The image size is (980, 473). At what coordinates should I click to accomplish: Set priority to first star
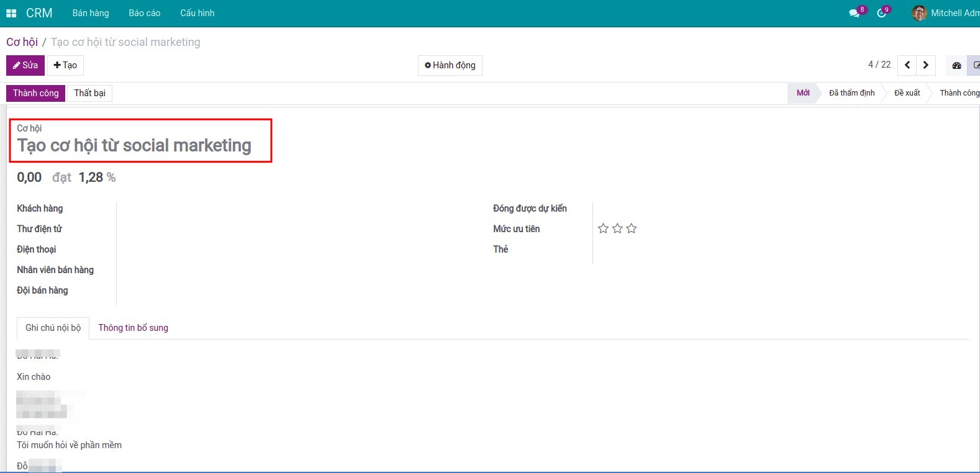click(603, 228)
